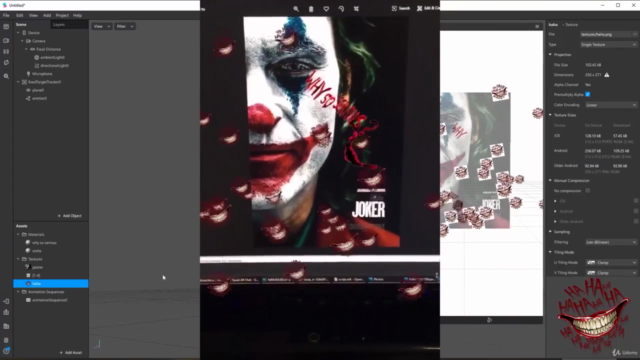The height and width of the screenshot is (360, 640).
Task: Open the Type Single Texture dropdown
Action: 608,44
